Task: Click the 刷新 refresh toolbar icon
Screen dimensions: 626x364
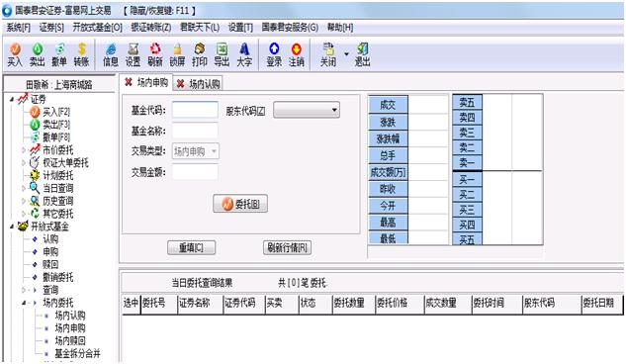Action: pyautogui.click(x=155, y=54)
